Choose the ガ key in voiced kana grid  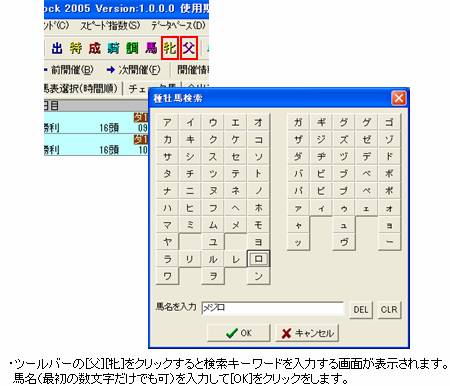tap(298, 122)
